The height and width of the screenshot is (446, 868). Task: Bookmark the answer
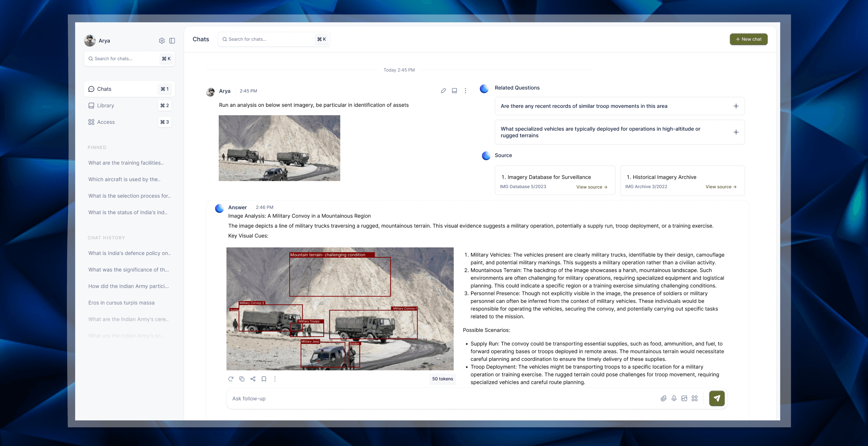[264, 378]
